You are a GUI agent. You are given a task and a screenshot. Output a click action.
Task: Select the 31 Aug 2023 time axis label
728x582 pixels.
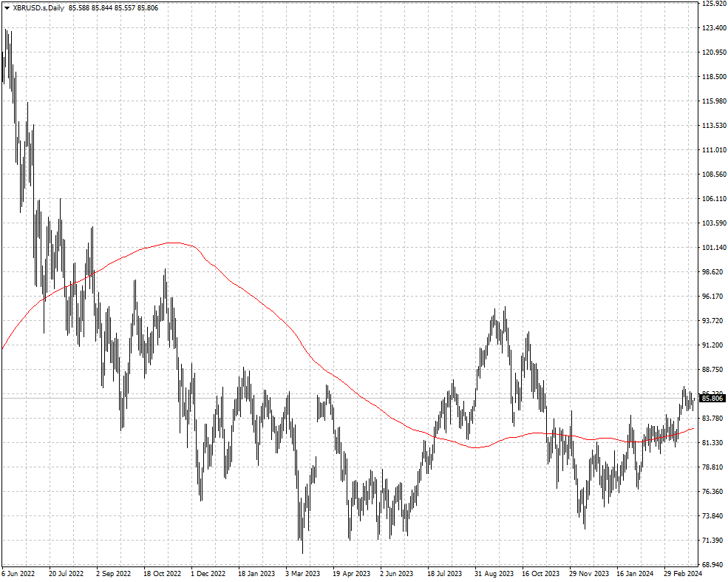[x=494, y=574]
